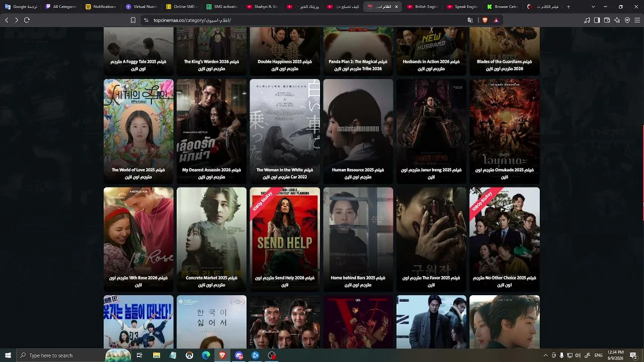The image size is (644, 362).
Task: Open The Woman in the White Car poster
Action: click(x=285, y=131)
